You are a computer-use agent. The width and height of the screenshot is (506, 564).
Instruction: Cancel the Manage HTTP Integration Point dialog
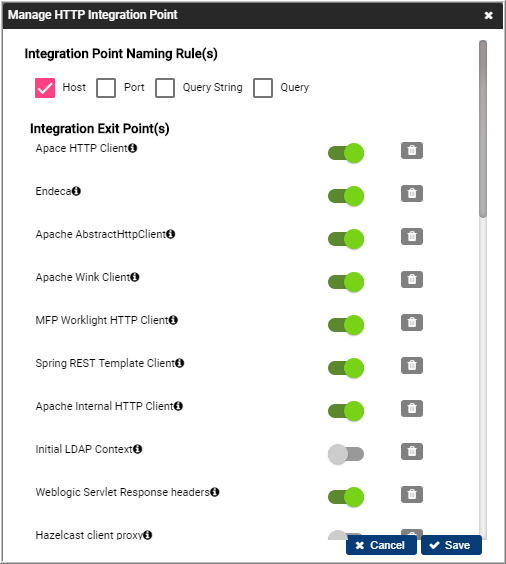pos(381,545)
